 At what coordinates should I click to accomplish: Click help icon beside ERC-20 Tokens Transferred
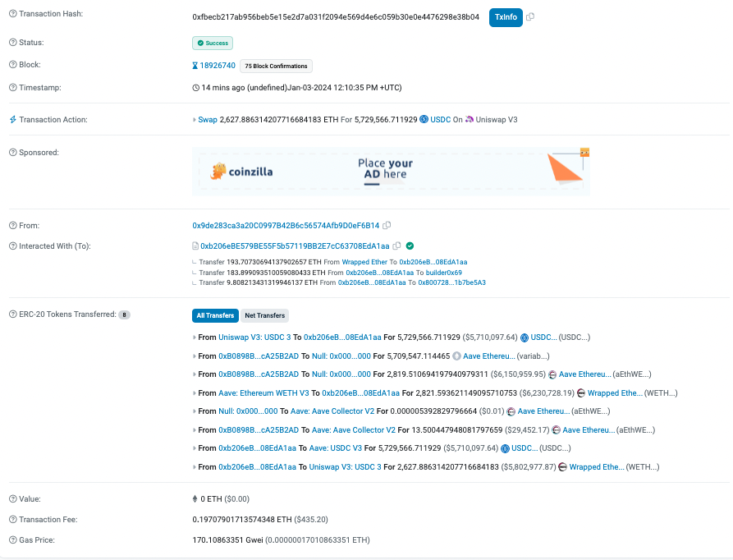pyautogui.click(x=13, y=314)
